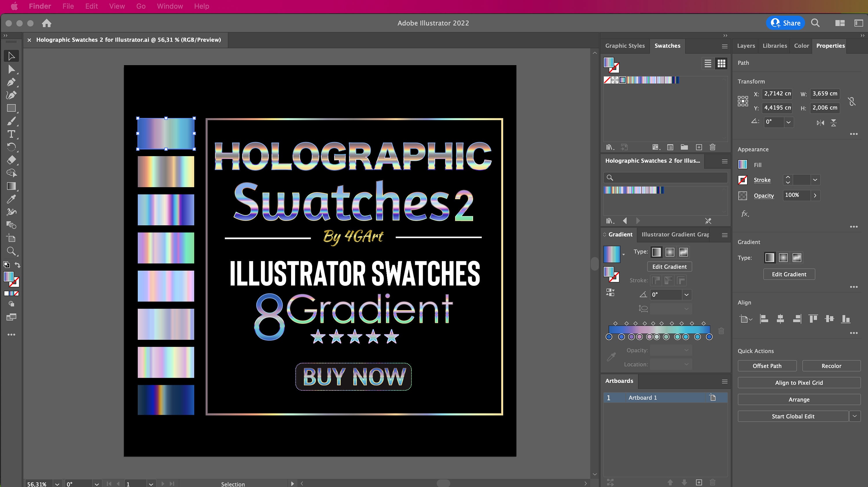Click the Edit Gradient button
This screenshot has height=487, width=868.
[669, 266]
